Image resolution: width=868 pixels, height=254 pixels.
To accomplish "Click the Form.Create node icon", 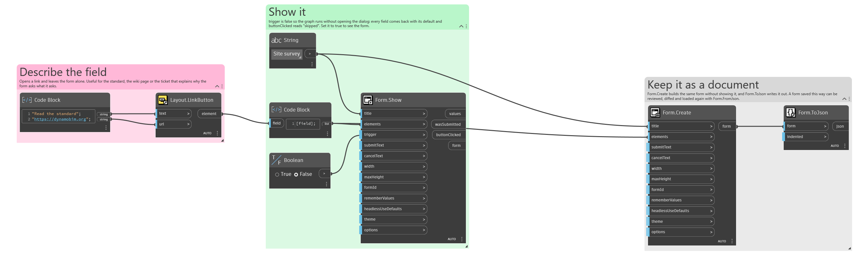I will pos(655,113).
